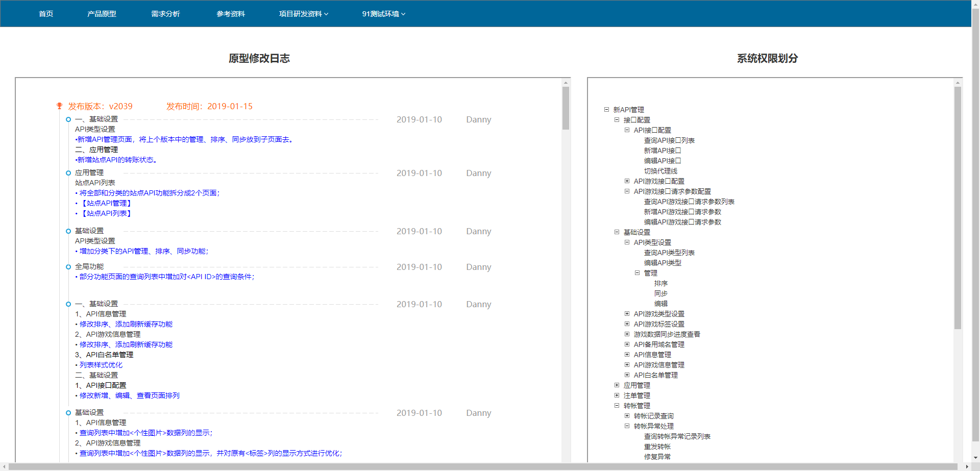Click the permission tree panel's scroll up arrow
This screenshot has width=980, height=471.
[958, 82]
